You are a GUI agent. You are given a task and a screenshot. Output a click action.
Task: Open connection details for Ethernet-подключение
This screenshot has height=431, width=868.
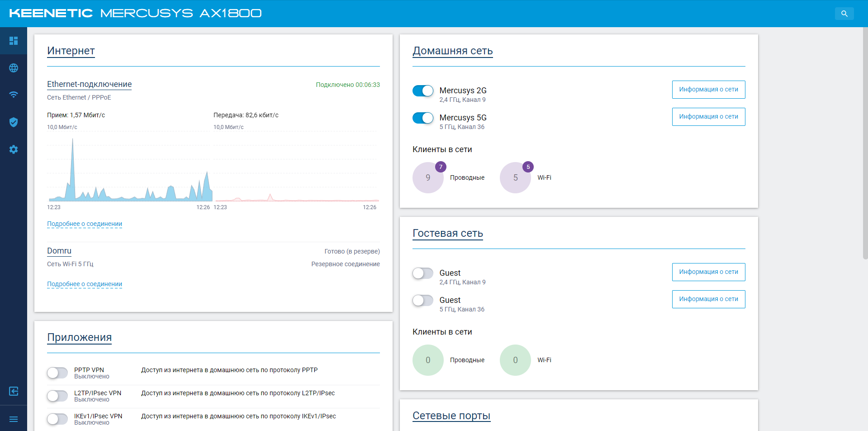pos(85,224)
